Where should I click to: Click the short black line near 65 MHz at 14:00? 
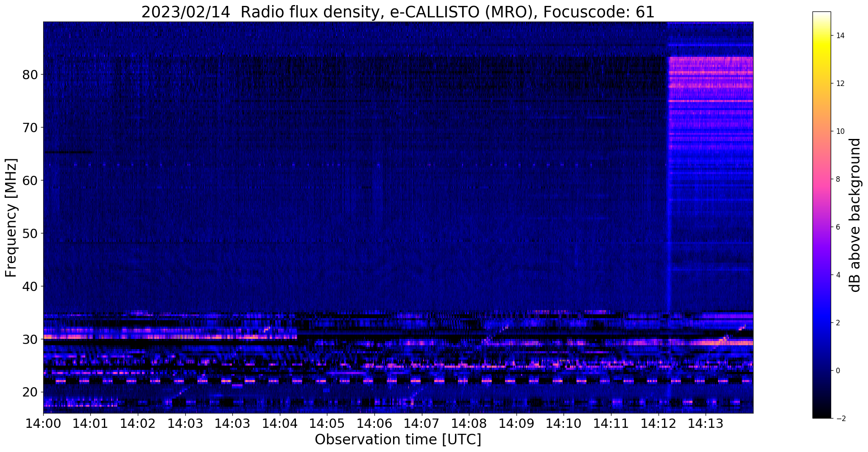[x=69, y=153]
